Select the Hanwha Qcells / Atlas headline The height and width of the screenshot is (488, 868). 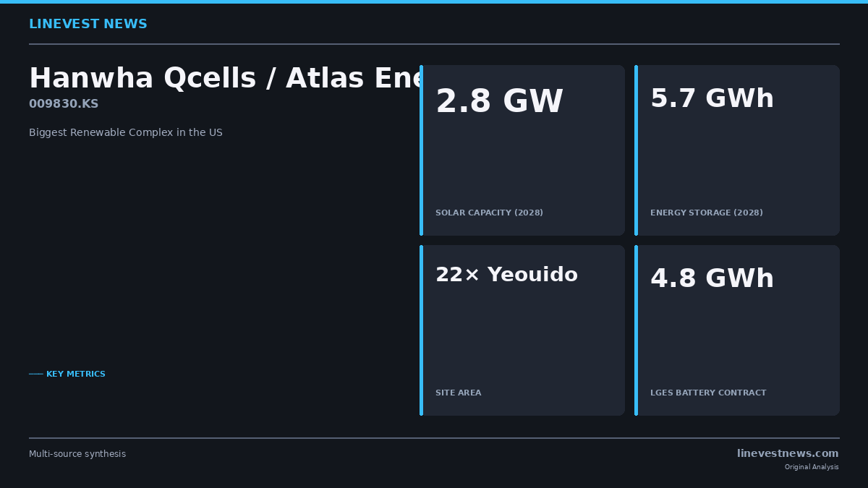(224, 79)
